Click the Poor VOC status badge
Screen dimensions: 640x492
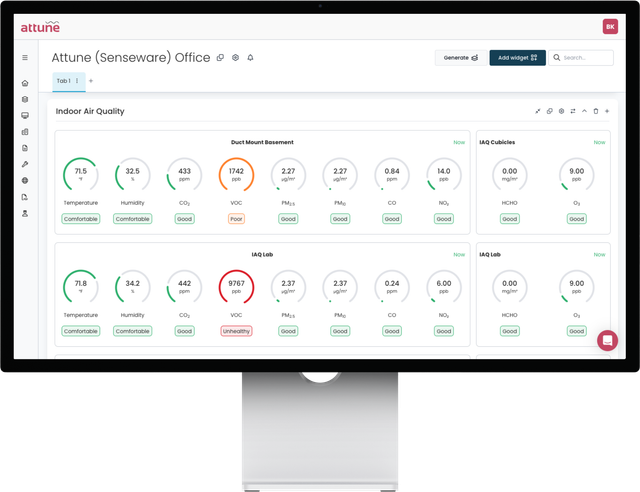[x=236, y=219]
